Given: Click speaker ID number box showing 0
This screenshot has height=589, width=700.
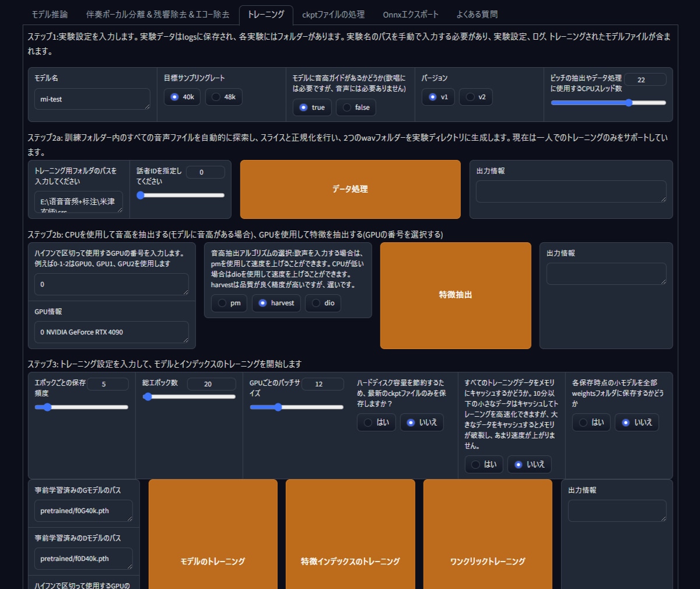Looking at the screenshot, I should [x=205, y=172].
